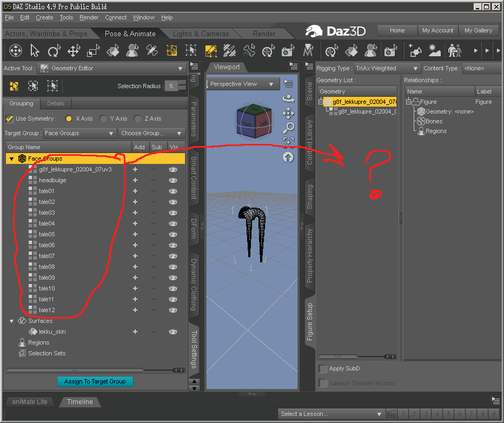Screen dimensions: 504x423
Task: Collapse the Figure node in Relationships
Action: [x=408, y=102]
